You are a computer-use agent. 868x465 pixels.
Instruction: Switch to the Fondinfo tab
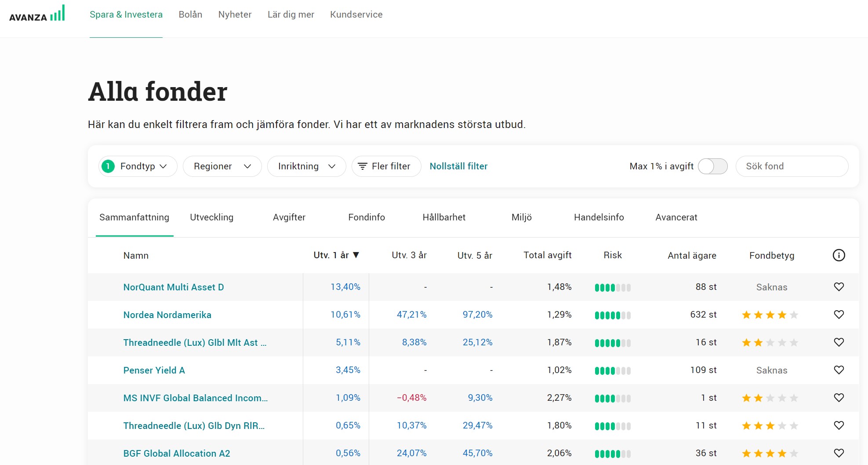coord(367,217)
